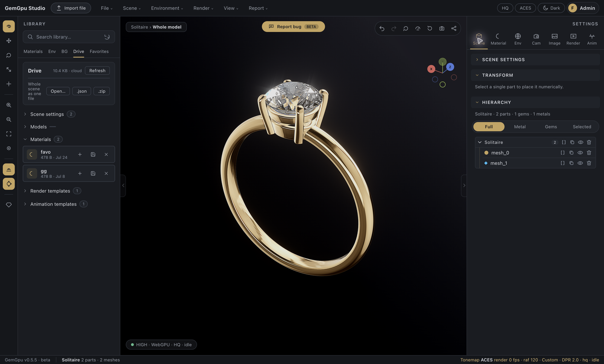This screenshot has width=604, height=364.
Task: Click the brackets icon on Solitaire row
Action: [x=564, y=142]
